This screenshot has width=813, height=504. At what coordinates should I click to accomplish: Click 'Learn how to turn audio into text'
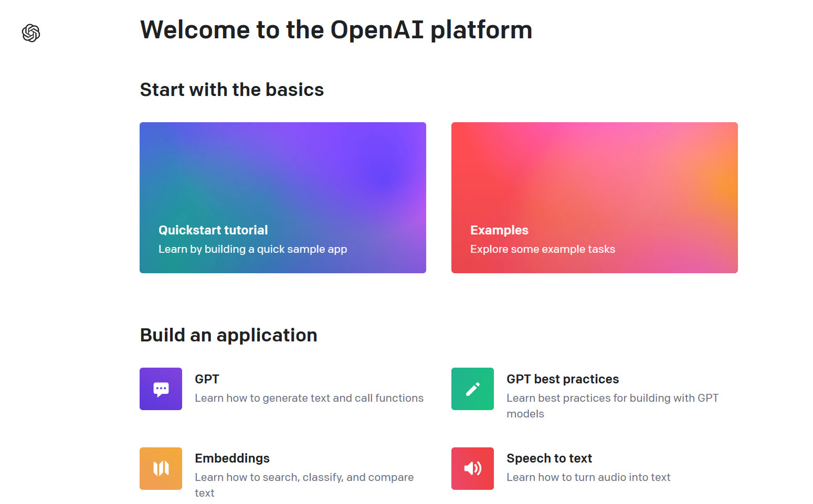(x=588, y=477)
